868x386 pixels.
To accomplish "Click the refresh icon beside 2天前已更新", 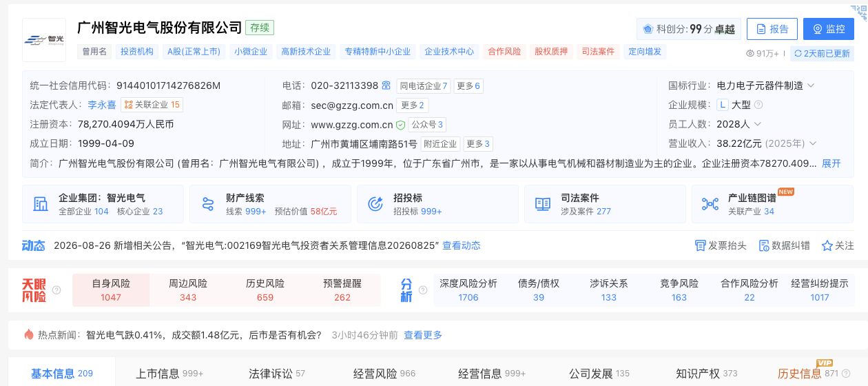I will [798, 53].
